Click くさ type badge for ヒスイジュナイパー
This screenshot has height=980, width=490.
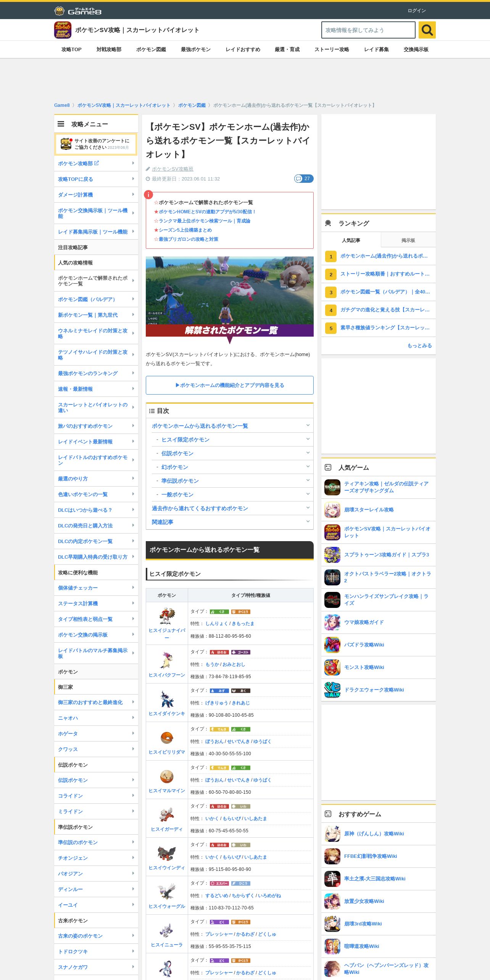click(219, 611)
